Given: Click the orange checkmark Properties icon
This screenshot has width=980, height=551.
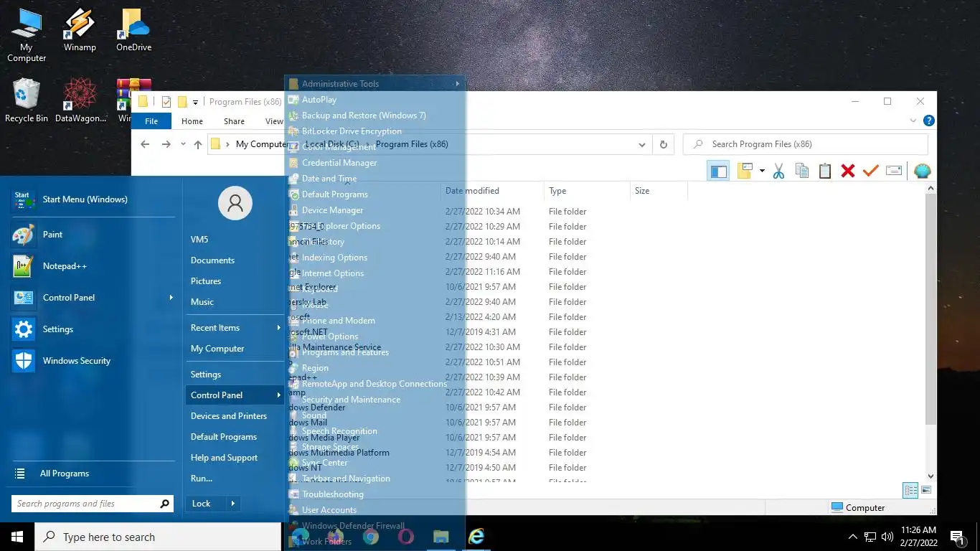Looking at the screenshot, I should (x=871, y=171).
